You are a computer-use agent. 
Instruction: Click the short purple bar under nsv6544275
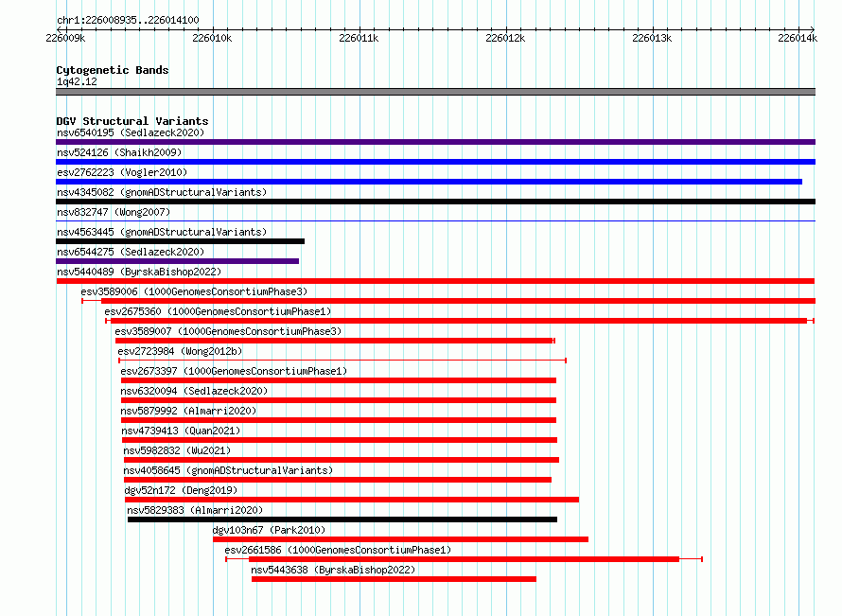point(177,261)
